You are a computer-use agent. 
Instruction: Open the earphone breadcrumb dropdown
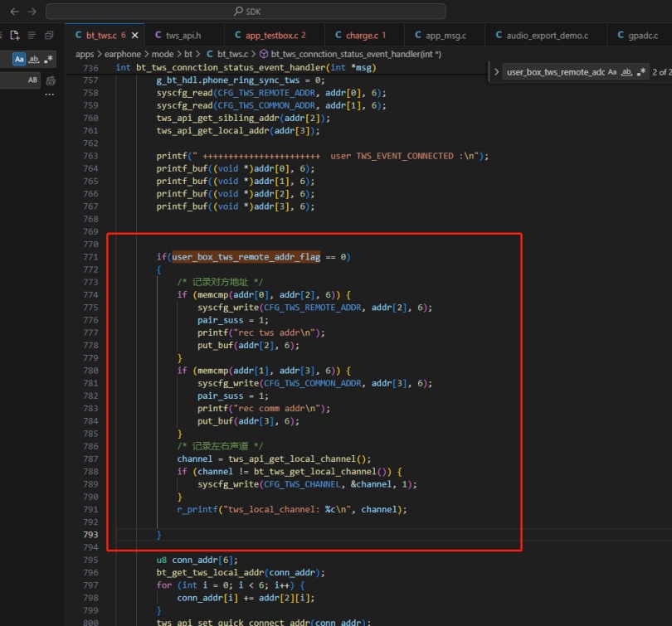point(123,54)
